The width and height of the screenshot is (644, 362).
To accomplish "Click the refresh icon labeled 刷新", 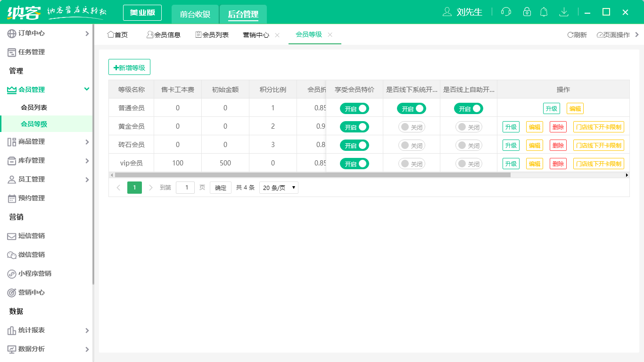I will click(577, 35).
